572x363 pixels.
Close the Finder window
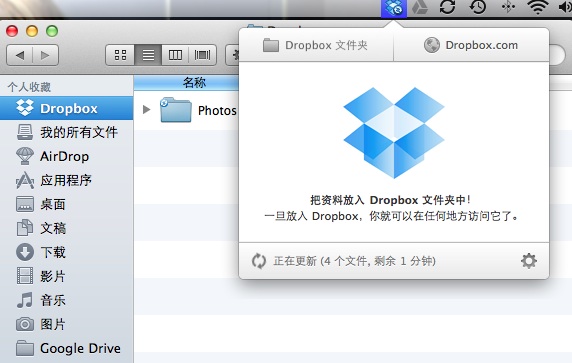coord(12,31)
